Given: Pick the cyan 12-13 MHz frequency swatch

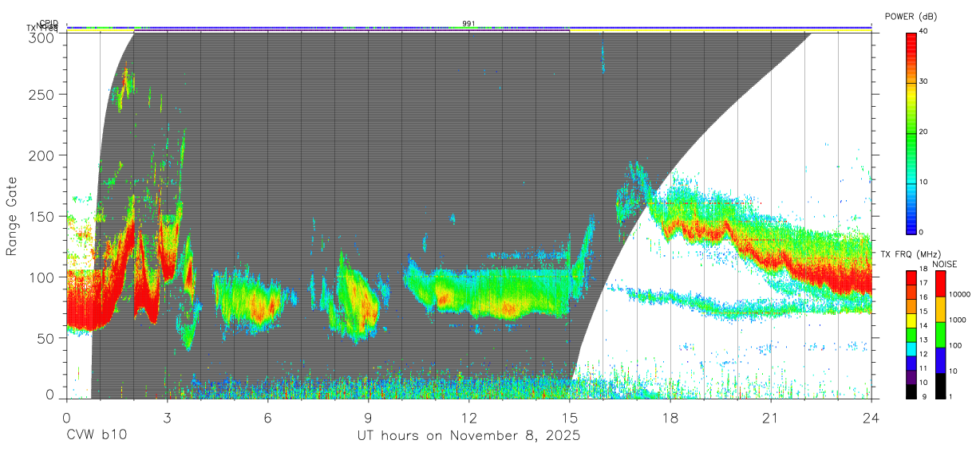Looking at the screenshot, I should tap(911, 349).
